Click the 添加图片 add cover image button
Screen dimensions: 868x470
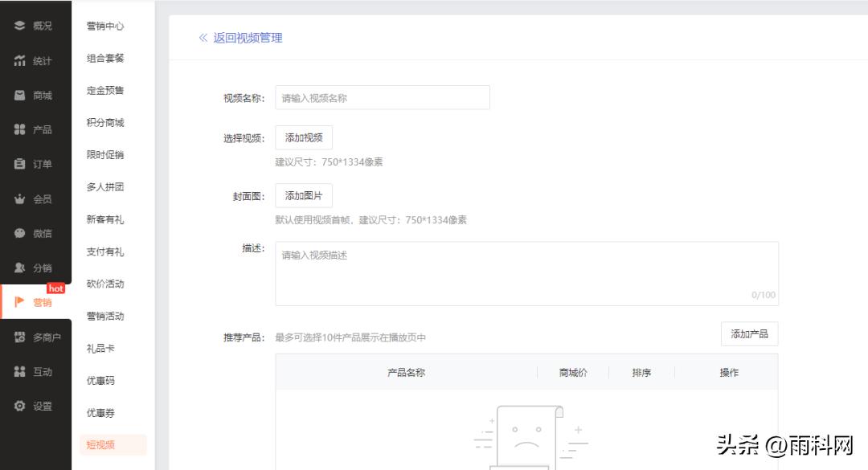click(x=303, y=195)
